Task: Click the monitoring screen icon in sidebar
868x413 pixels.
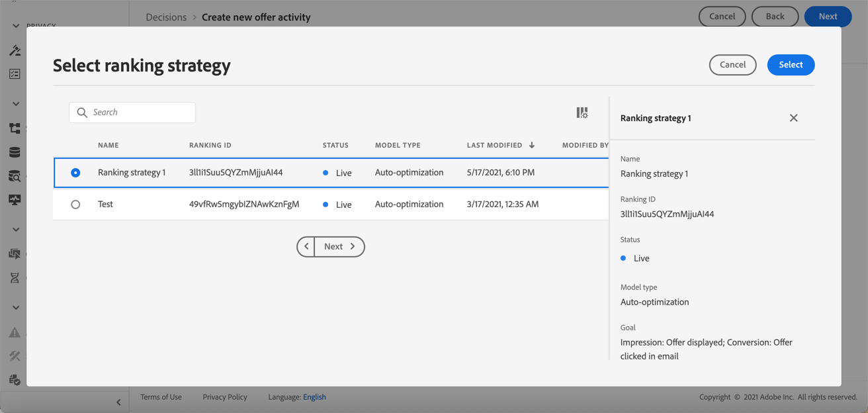Action: click(x=15, y=200)
